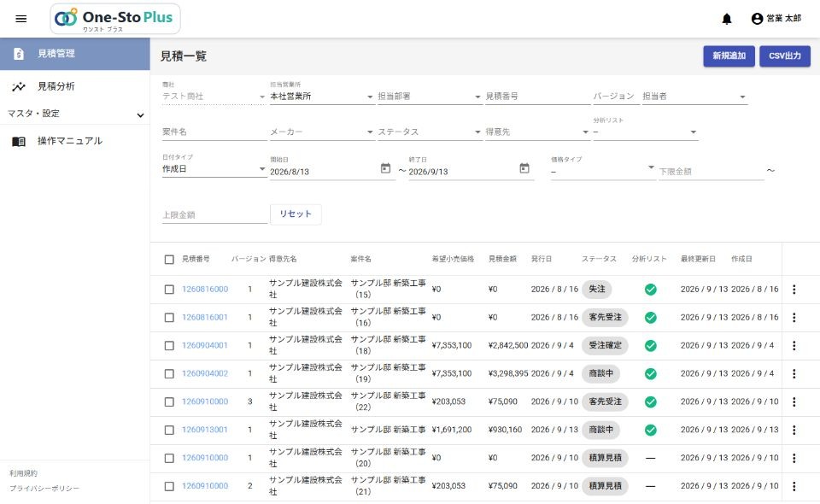Go to 見積分析 in the sidebar

75,87
